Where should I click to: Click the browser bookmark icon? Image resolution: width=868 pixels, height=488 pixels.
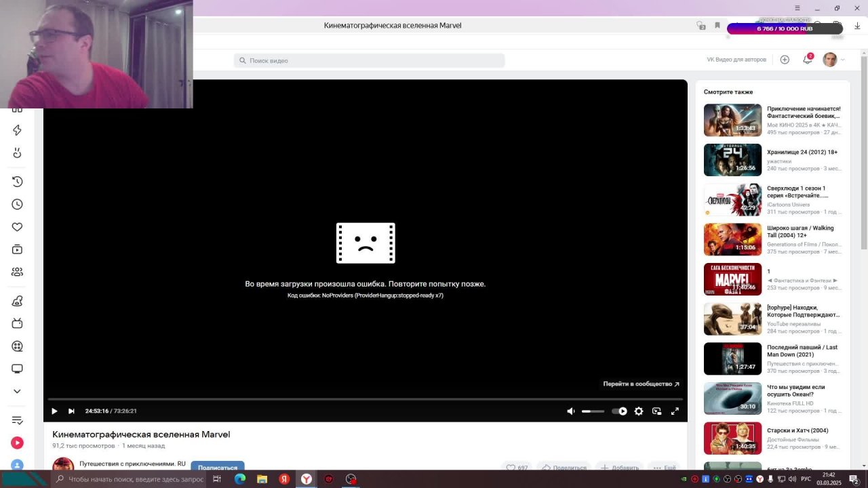tap(717, 25)
